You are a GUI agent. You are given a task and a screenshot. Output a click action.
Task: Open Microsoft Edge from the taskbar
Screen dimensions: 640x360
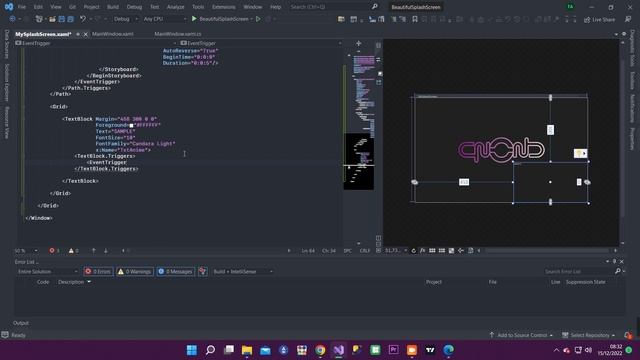coord(449,350)
